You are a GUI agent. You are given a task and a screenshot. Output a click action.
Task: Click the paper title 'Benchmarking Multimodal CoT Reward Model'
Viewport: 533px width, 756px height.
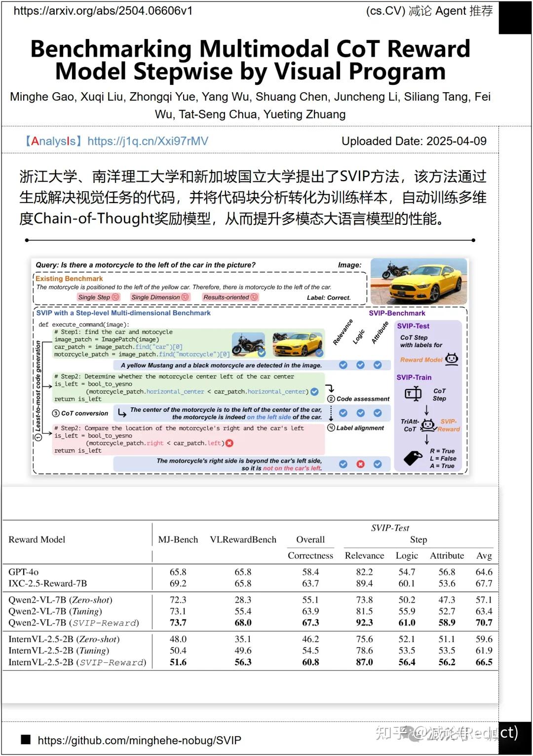250,60
